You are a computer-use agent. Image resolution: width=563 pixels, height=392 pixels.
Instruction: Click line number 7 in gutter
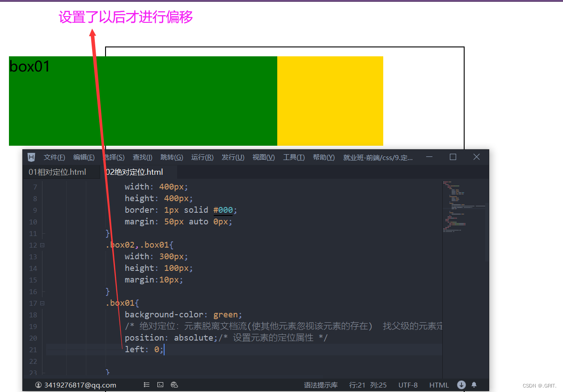pyautogui.click(x=35, y=187)
